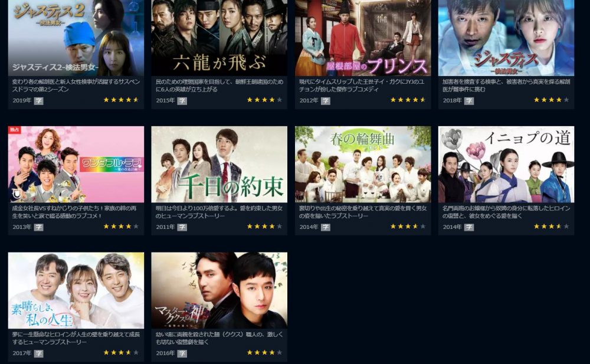This screenshot has width=590, height=364.
Task: Click the star rating of 千日の約束
Action: [264, 226]
